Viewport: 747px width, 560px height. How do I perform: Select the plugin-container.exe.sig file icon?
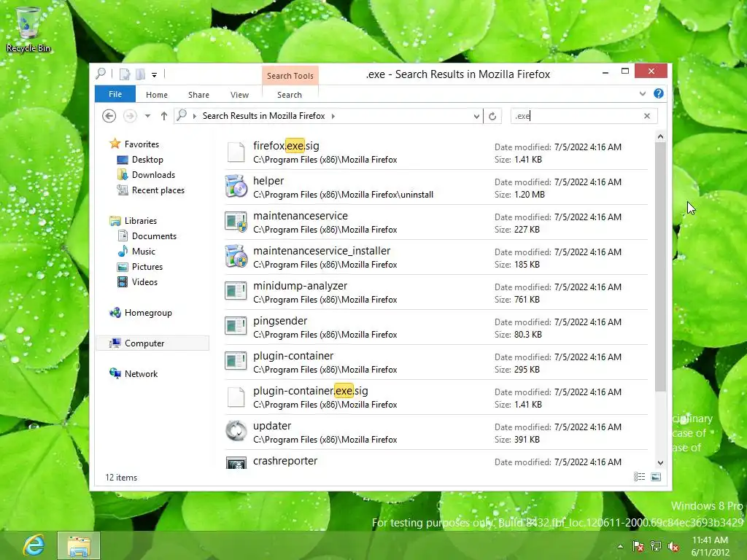(236, 397)
